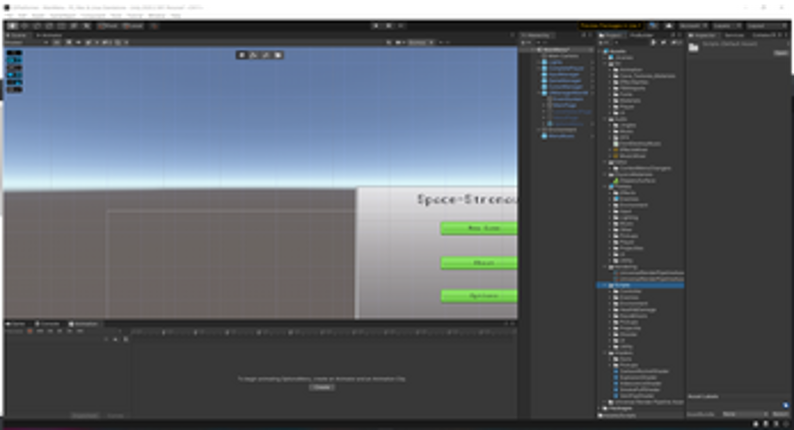Switch to the Project tab

(611, 35)
